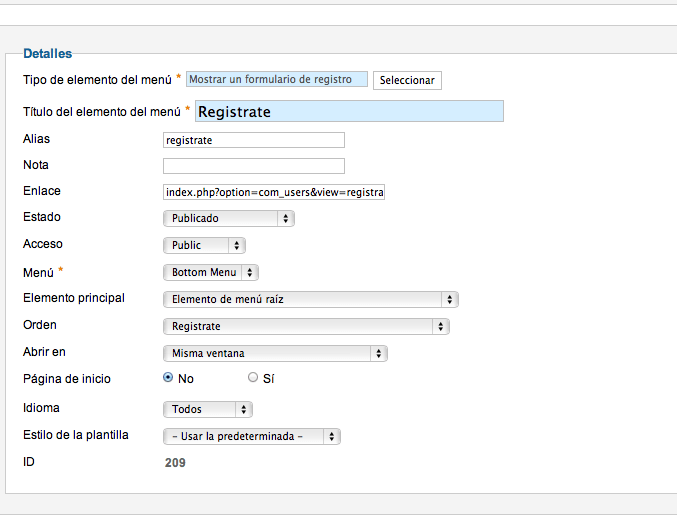Click the empty Nota field
This screenshot has height=515, width=677.
click(254, 166)
